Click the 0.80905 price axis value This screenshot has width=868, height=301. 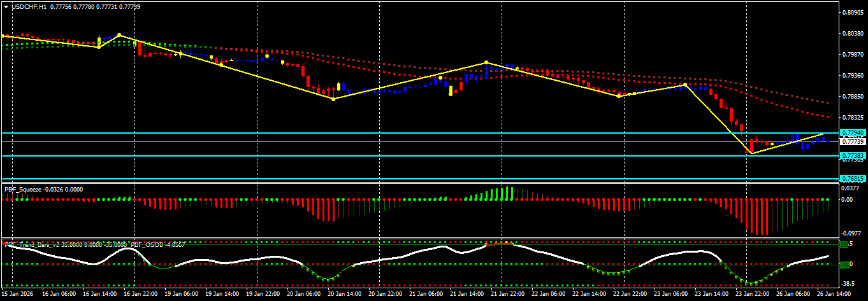point(853,12)
